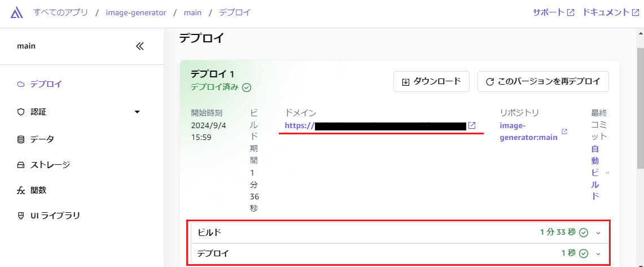Open the image-generator:main repository link

click(529, 132)
